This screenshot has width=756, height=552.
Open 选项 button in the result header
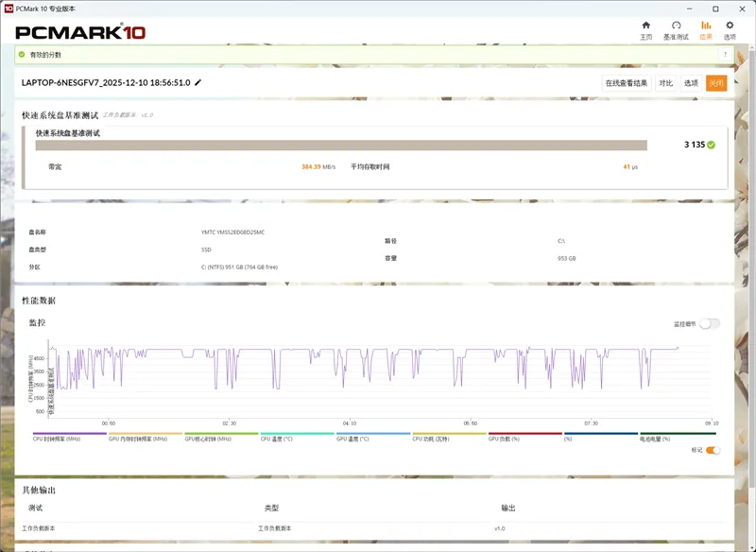[691, 83]
